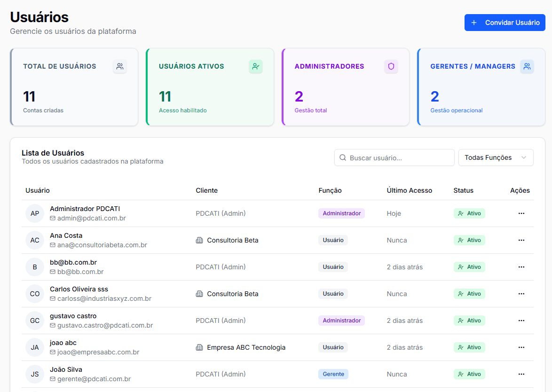Click the Usuário column header
Image resolution: width=552 pixels, height=392 pixels.
coord(38,190)
